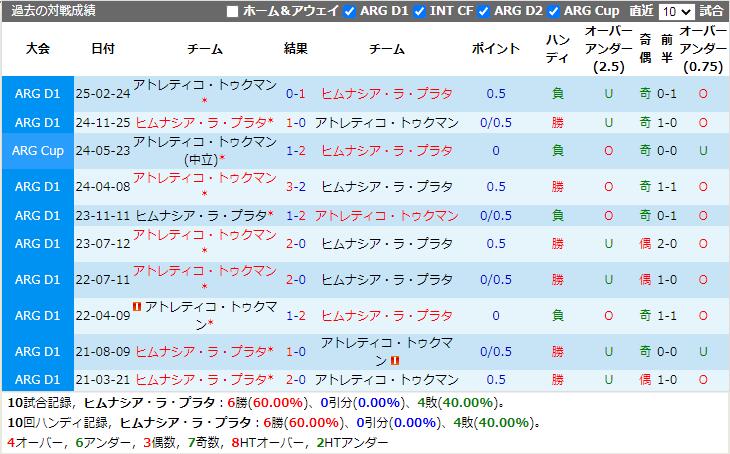The width and height of the screenshot is (730, 454).
Task: Uncheck the ARG D1 filter checkbox
Action: coord(349,11)
